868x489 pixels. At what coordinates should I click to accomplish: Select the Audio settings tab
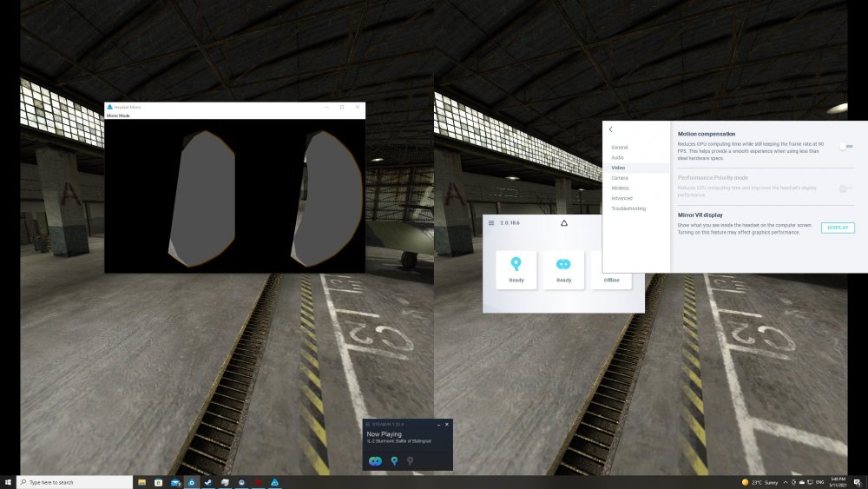(617, 157)
